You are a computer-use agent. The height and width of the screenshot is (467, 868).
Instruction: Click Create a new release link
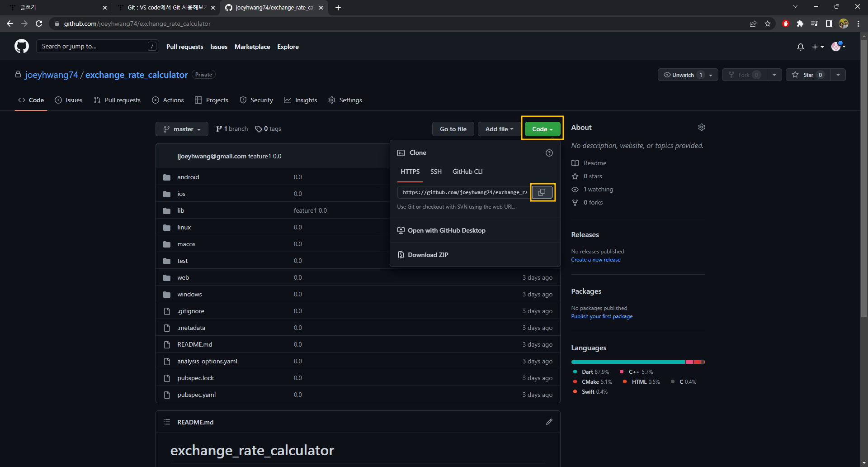pyautogui.click(x=595, y=260)
